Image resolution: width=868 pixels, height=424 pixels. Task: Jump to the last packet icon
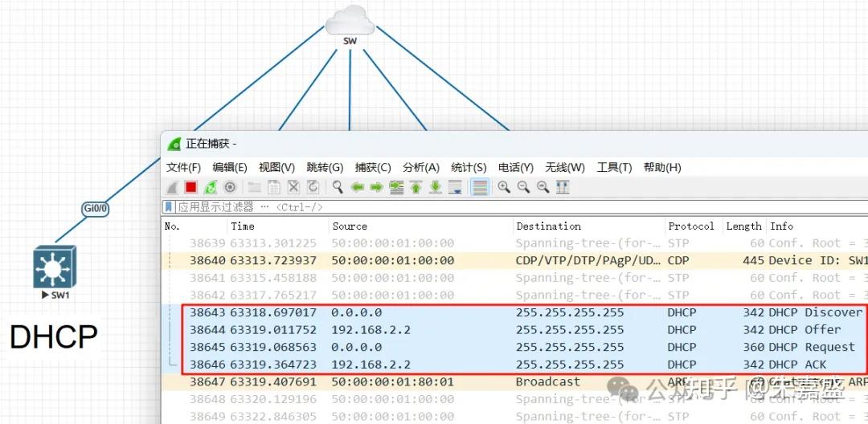coord(436,187)
